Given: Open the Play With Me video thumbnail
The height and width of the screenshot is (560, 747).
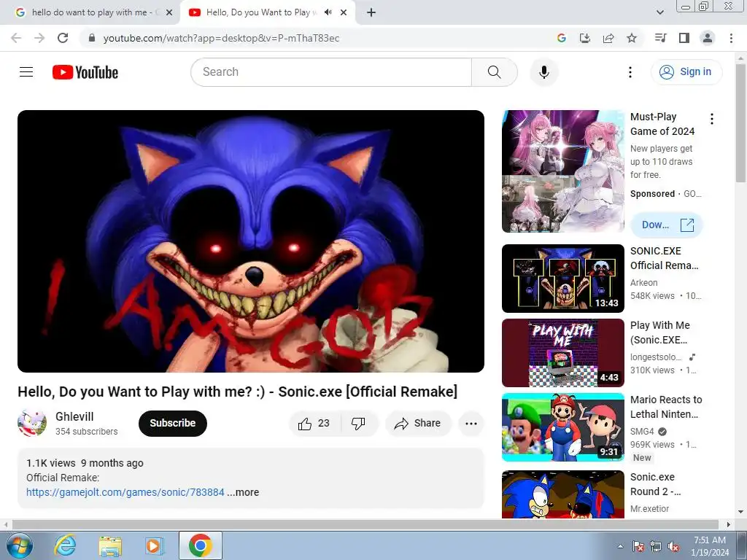Looking at the screenshot, I should click(562, 353).
